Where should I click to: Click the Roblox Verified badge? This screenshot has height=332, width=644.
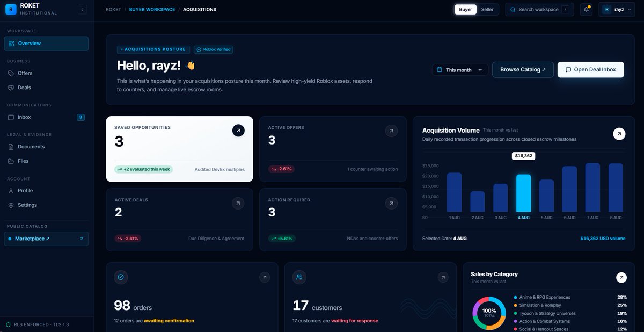(214, 49)
